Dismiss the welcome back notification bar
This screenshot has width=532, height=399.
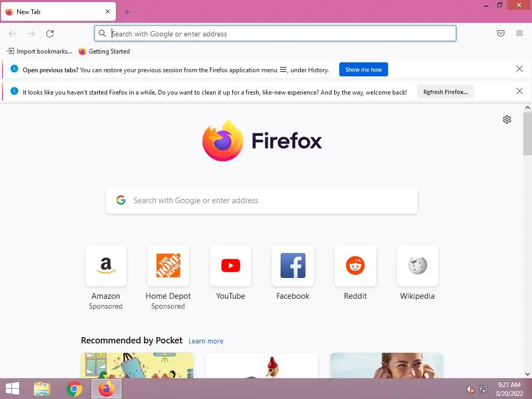(x=519, y=91)
